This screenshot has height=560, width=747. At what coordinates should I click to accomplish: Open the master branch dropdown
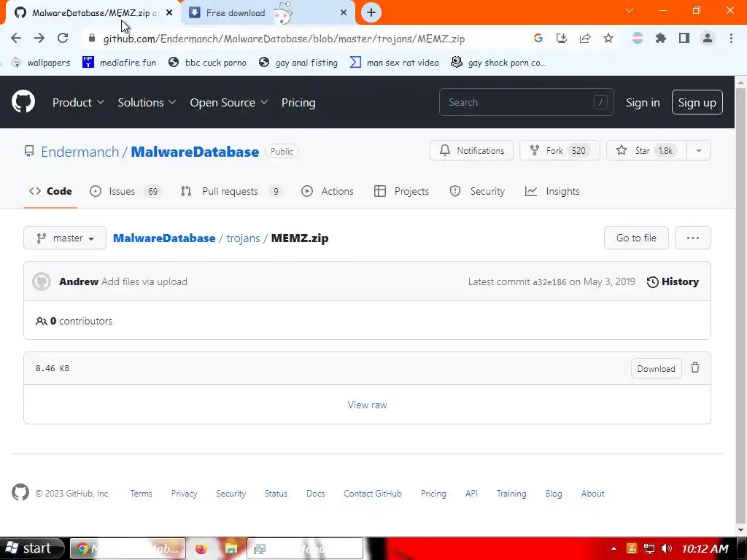point(65,238)
